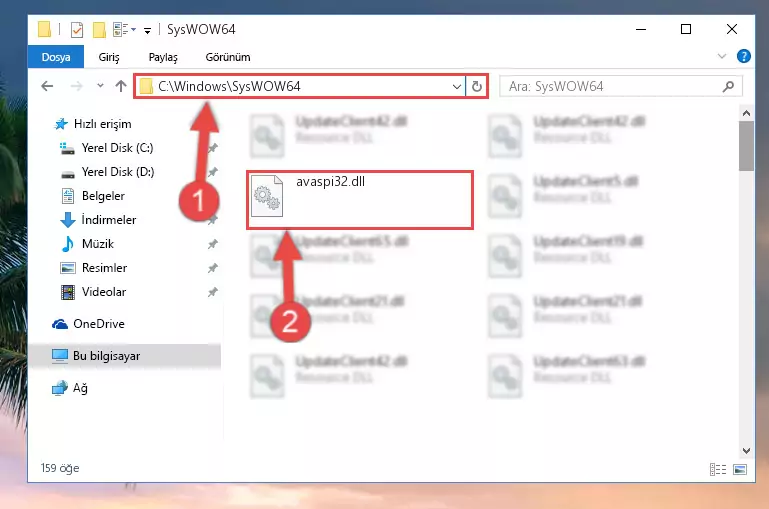Select Ağ in the navigation pane
Image resolution: width=769 pixels, height=509 pixels.
tap(80, 388)
